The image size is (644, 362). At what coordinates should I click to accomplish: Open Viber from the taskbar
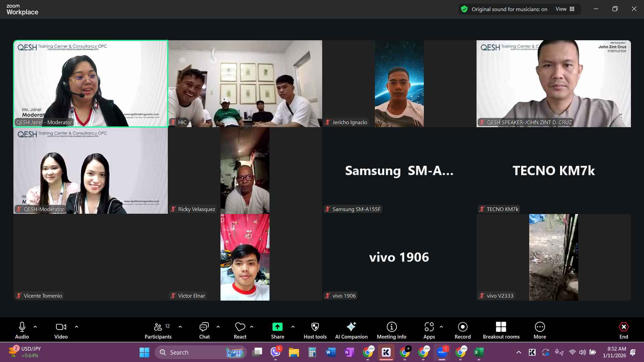click(276, 352)
